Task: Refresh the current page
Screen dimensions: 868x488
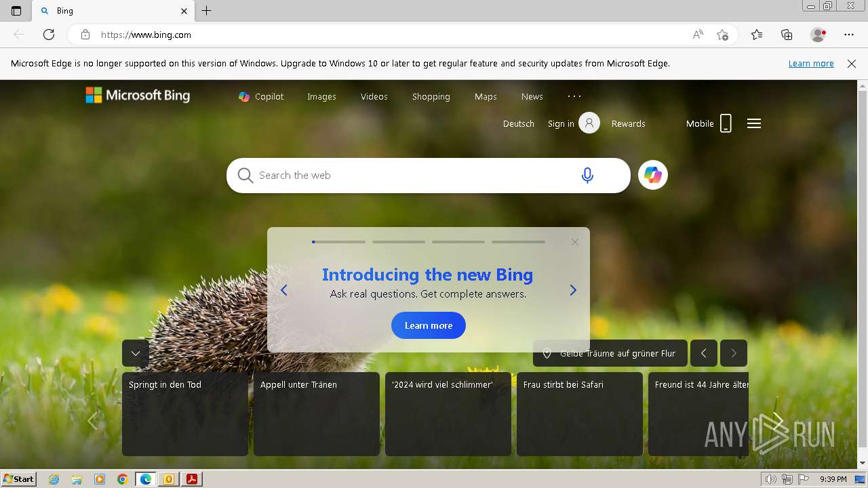Action: 49,35
